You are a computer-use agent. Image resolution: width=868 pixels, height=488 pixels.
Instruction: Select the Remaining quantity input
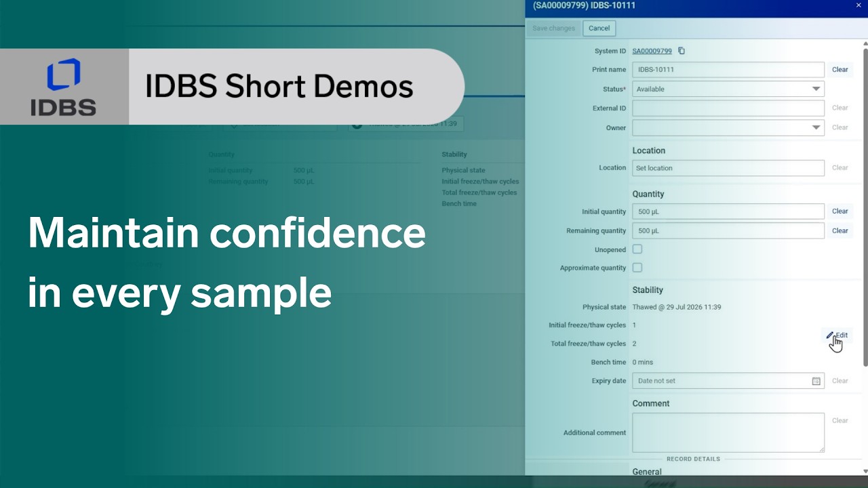[x=728, y=230]
